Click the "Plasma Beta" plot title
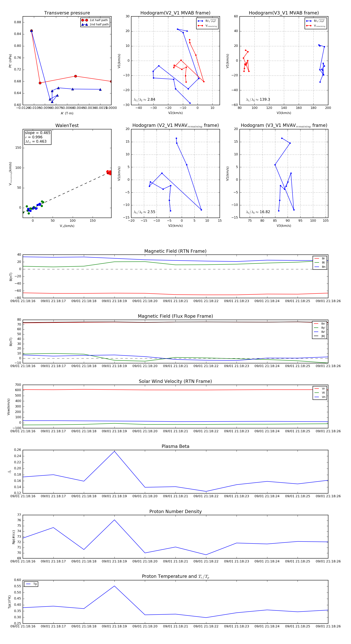Image resolution: width=351 pixels, height=644 pixels. click(175, 447)
